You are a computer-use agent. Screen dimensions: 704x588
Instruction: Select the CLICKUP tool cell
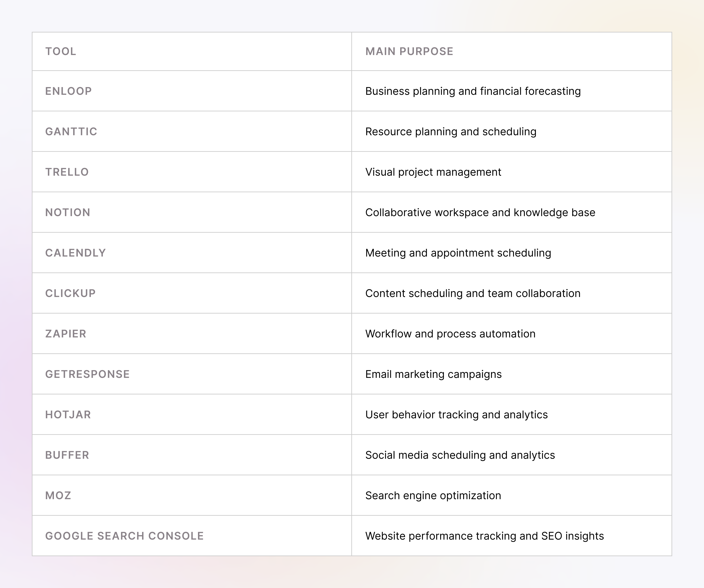[192, 293]
